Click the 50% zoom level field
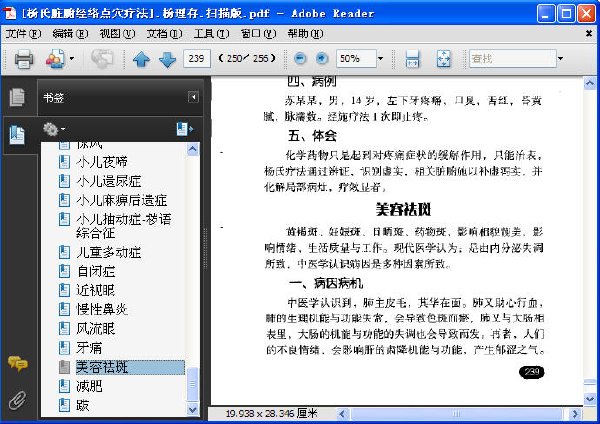 pyautogui.click(x=356, y=59)
